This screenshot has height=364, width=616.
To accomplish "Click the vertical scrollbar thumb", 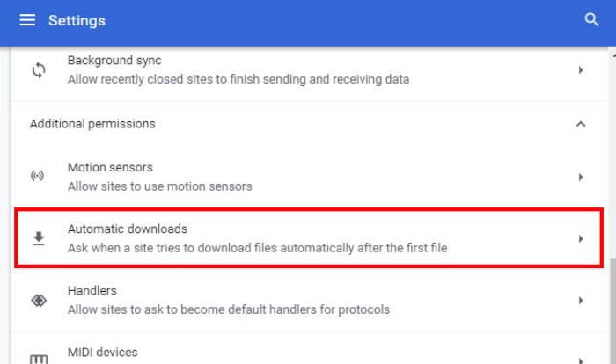I will pyautogui.click(x=612, y=311).
